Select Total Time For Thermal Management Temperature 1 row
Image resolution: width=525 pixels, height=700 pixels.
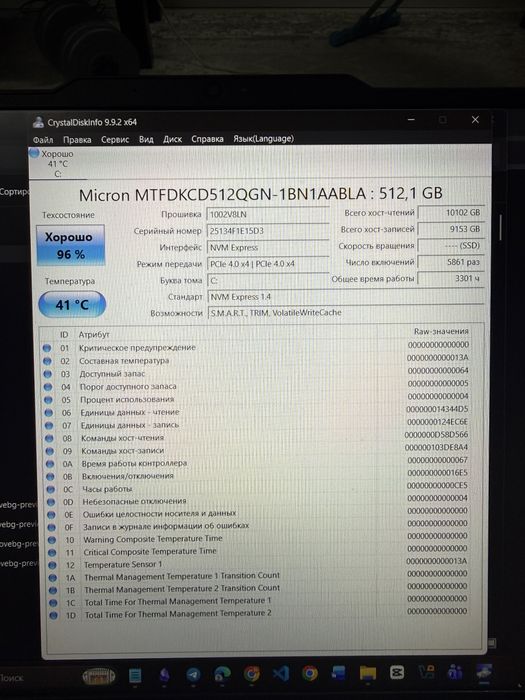[257, 601]
